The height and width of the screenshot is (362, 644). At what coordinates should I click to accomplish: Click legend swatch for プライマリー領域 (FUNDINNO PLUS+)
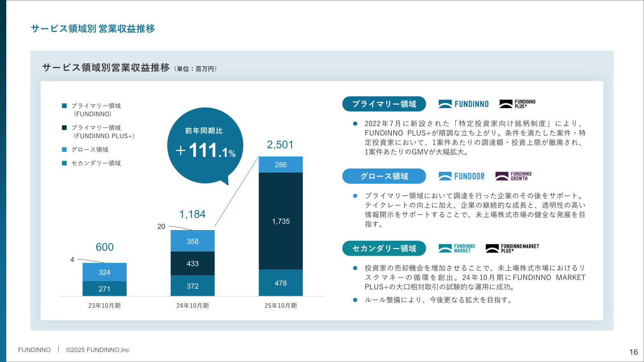(64, 127)
